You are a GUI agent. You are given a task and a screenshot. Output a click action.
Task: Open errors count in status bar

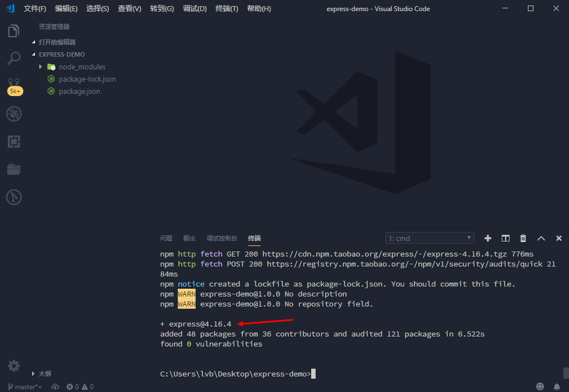[x=73, y=387]
